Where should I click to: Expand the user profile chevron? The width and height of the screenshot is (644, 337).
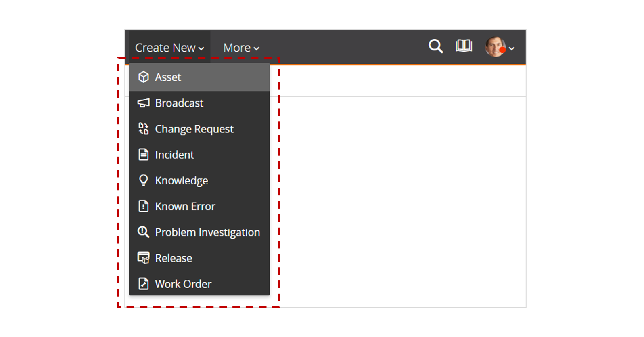click(x=512, y=48)
